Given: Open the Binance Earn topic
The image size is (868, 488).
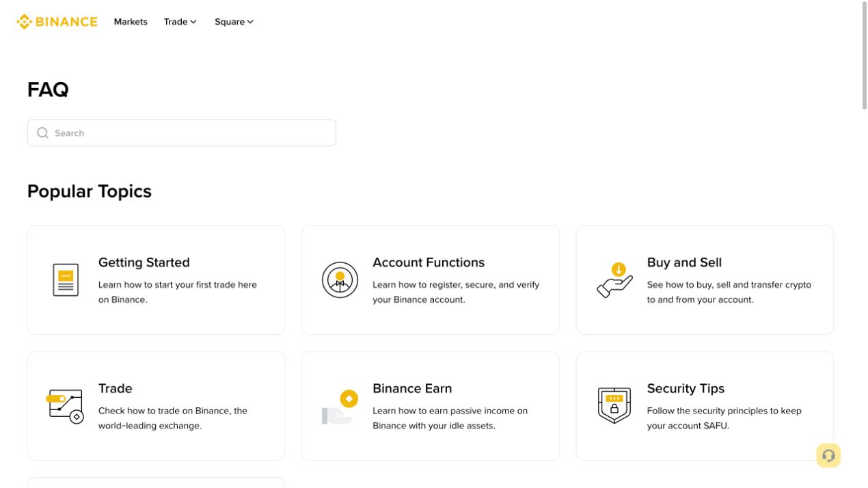Looking at the screenshot, I should click(431, 406).
